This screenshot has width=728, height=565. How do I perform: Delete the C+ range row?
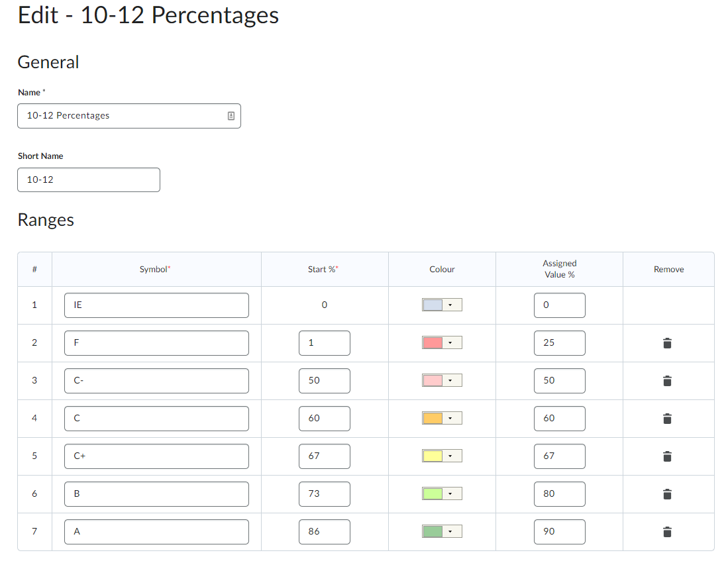pos(667,456)
